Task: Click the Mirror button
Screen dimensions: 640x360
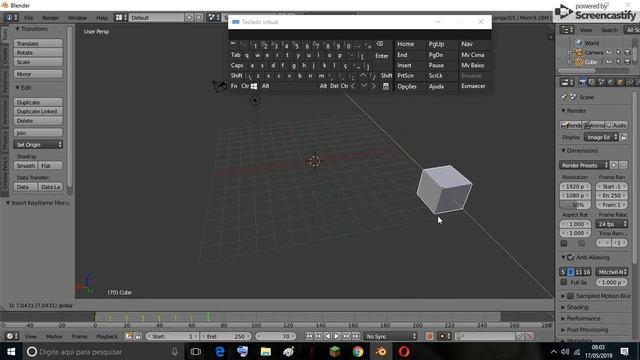Action: [x=38, y=74]
